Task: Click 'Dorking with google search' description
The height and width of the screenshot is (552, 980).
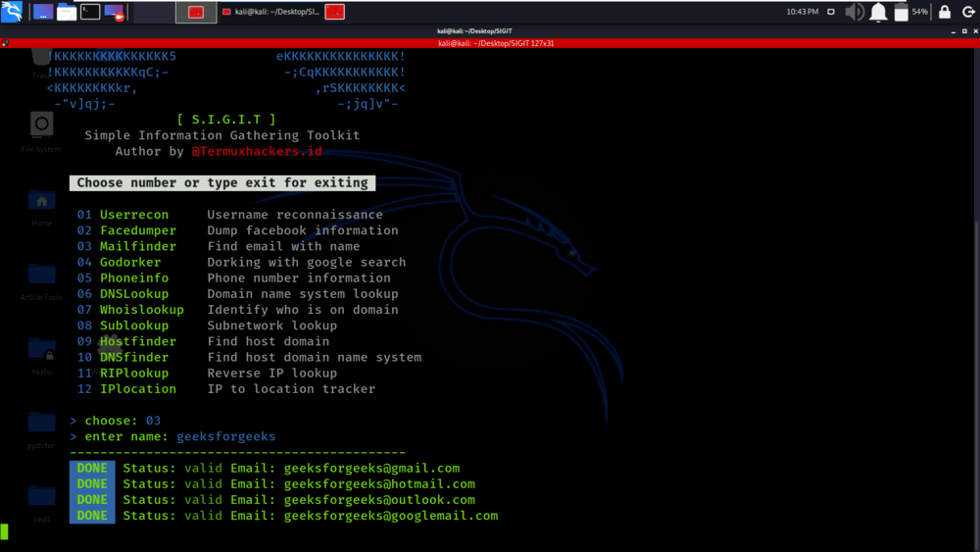Action: (307, 262)
